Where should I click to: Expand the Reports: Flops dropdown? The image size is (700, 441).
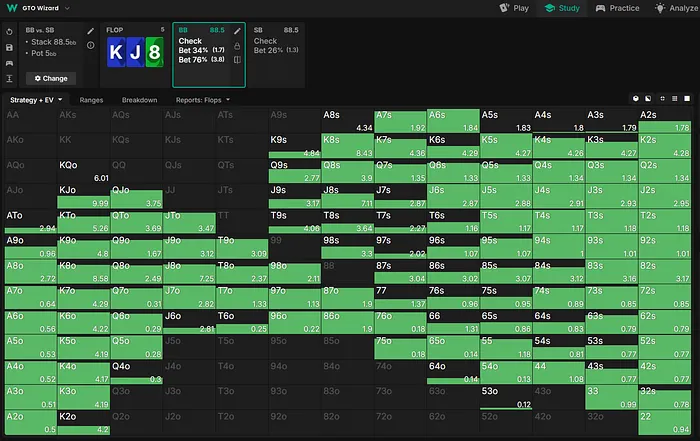pos(203,100)
